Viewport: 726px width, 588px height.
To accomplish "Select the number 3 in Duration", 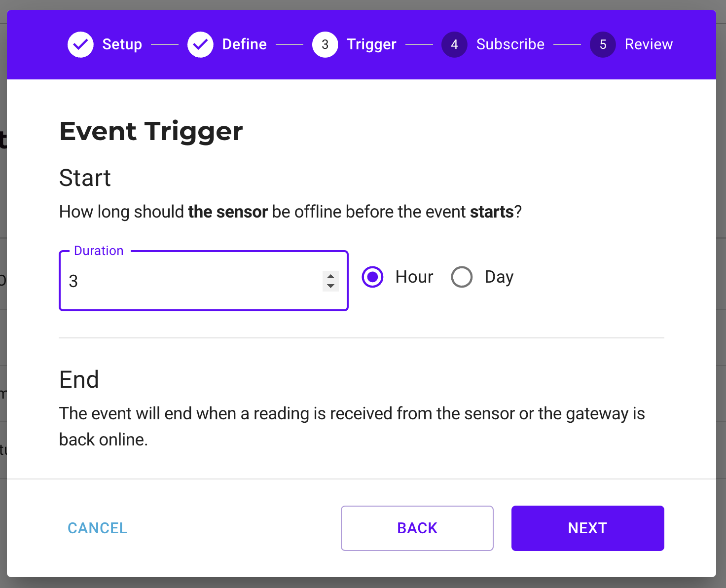I will pyautogui.click(x=73, y=281).
